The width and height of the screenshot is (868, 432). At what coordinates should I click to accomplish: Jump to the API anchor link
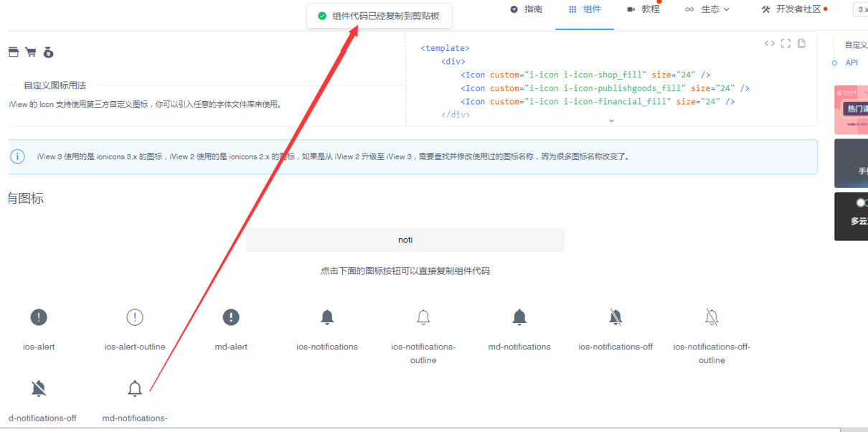(x=852, y=63)
